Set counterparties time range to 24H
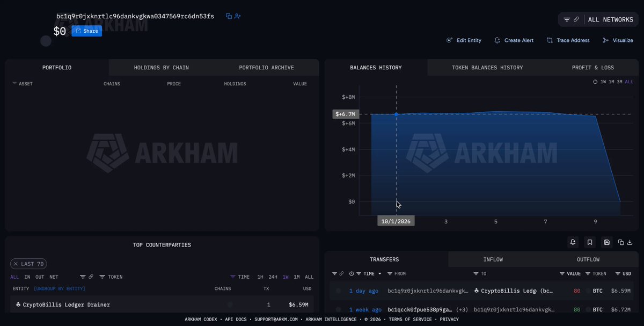Image resolution: width=644 pixels, height=326 pixels. pos(273,277)
